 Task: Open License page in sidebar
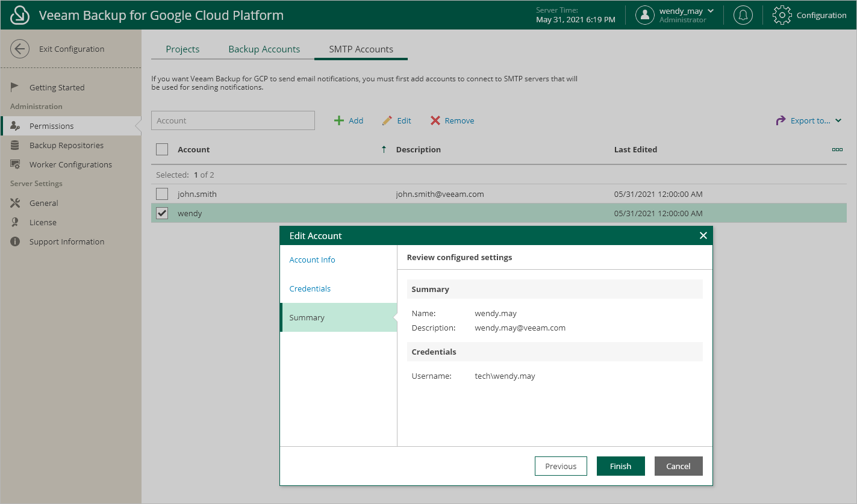pyautogui.click(x=43, y=222)
